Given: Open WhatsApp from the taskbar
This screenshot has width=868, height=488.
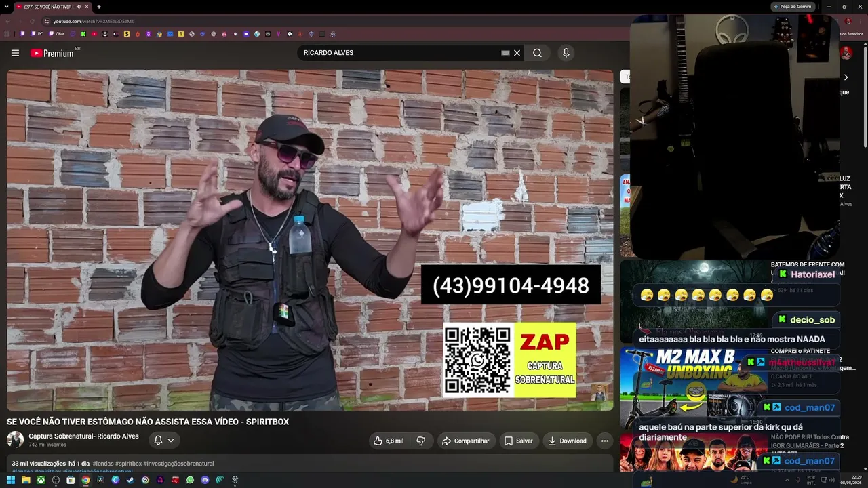Looking at the screenshot, I should [x=190, y=480].
